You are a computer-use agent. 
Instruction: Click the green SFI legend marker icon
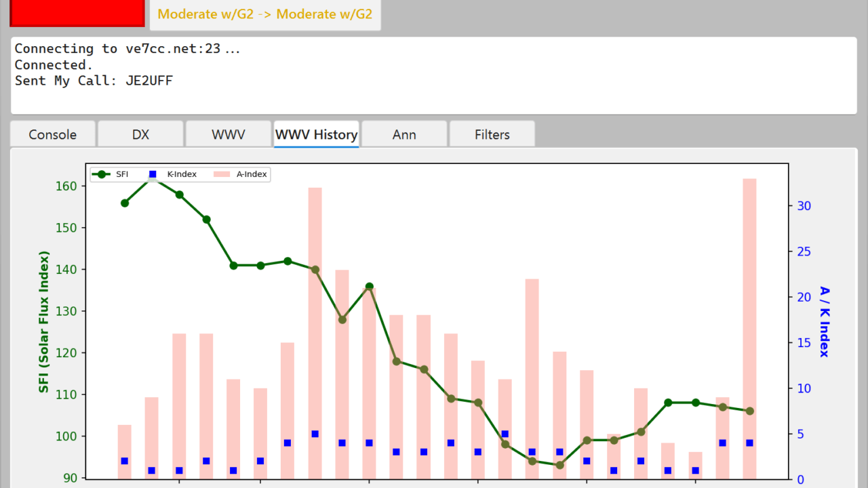pyautogui.click(x=102, y=174)
